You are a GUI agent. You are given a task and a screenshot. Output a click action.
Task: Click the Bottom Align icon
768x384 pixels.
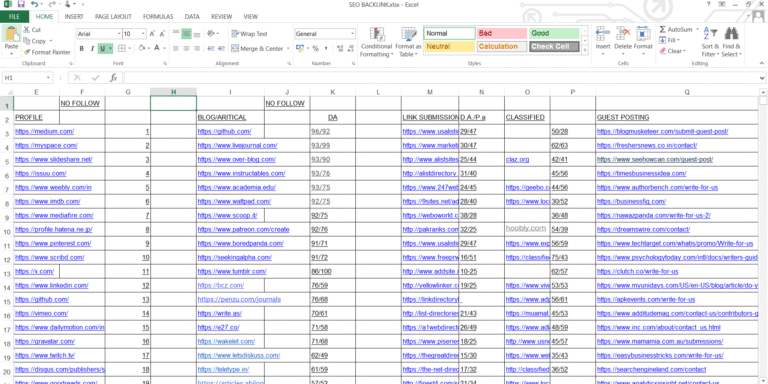(x=196, y=34)
